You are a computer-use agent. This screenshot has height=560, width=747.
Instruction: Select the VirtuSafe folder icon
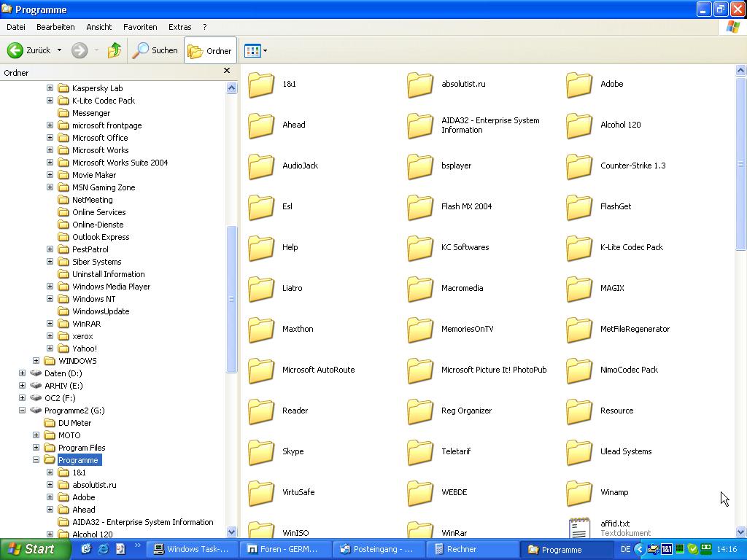coord(261,493)
